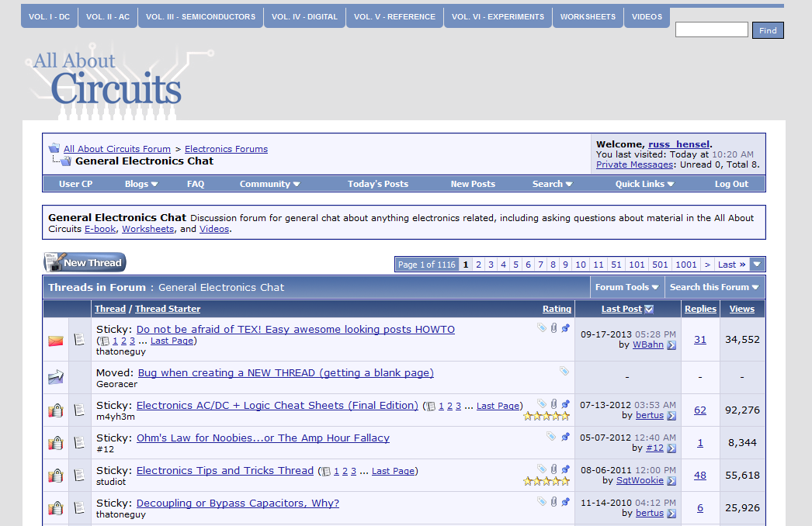
Task: Expand the Quick Links dropdown
Action: point(645,184)
